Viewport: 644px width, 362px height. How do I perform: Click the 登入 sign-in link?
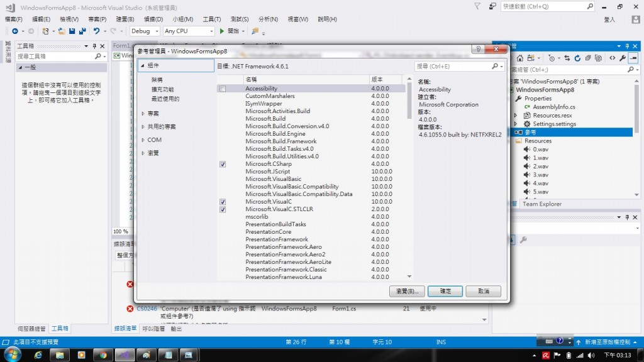coord(609,19)
